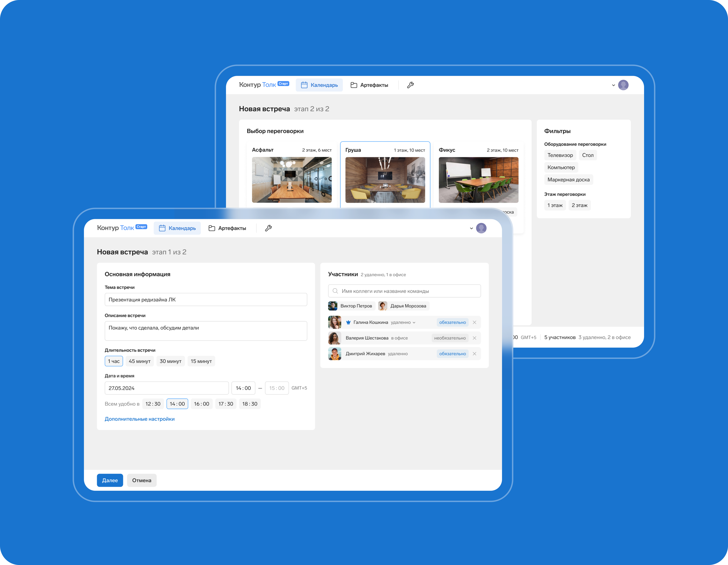Click the в офисе status for Валерия Шестакова
Viewport: 728px width, 565px height.
[x=399, y=338]
